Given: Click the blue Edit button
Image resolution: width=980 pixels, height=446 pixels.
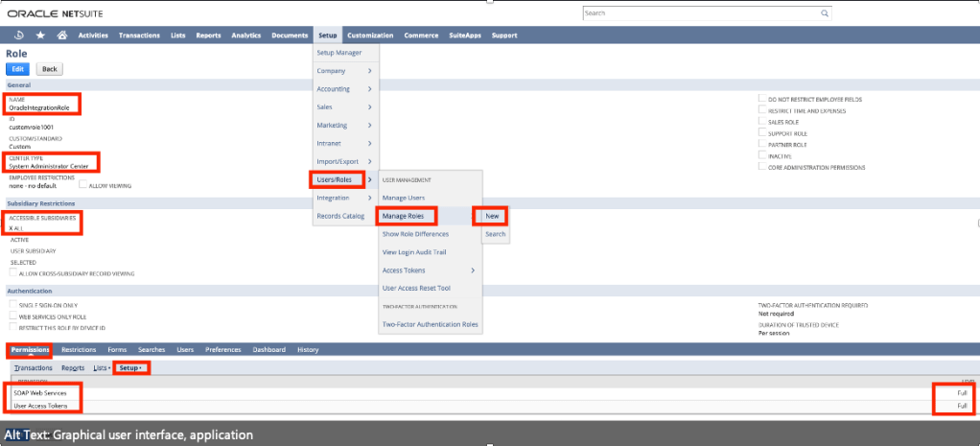Looking at the screenshot, I should coord(17,69).
